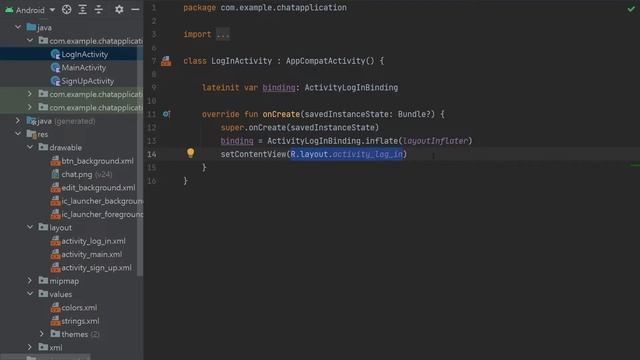This screenshot has width=640, height=360.
Task: Click line number 14 in gutter
Action: coord(151,154)
